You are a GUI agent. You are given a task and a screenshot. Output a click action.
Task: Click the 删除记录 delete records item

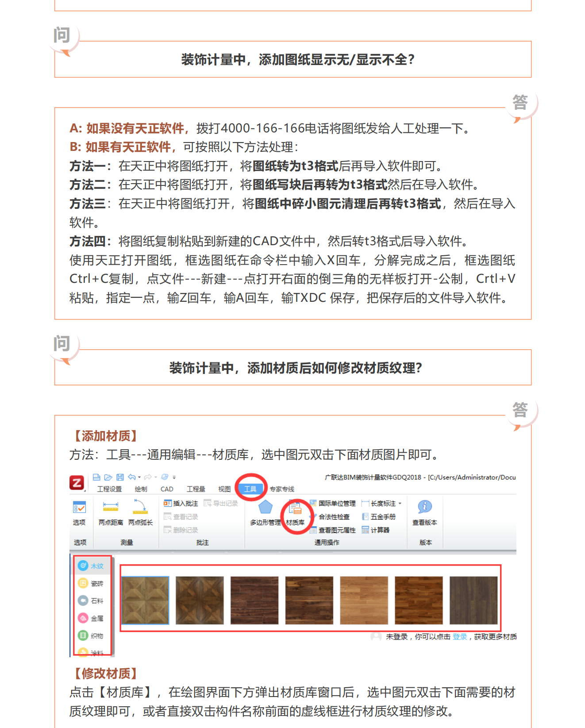[x=181, y=530]
